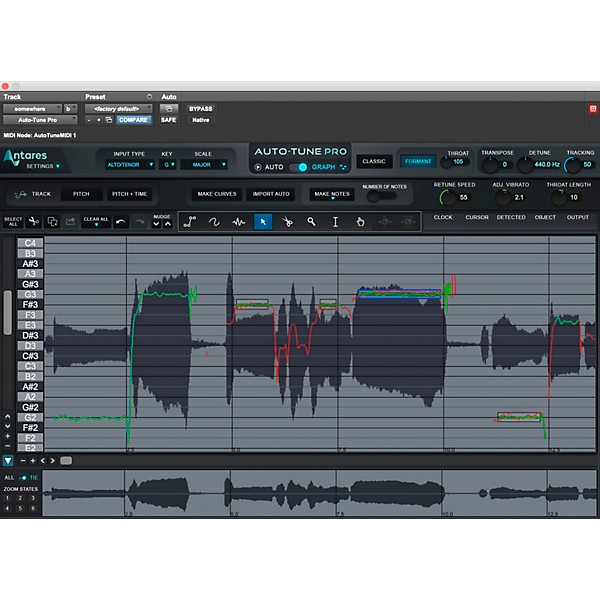Open the track selector 'somewhere' dropdown
Screen dimensions: 600x600
point(32,109)
